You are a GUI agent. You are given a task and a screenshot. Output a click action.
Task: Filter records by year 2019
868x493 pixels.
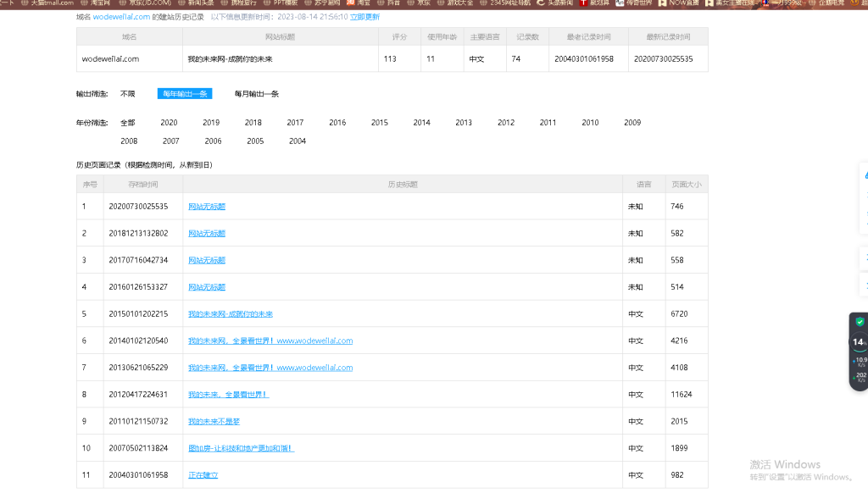(x=211, y=123)
